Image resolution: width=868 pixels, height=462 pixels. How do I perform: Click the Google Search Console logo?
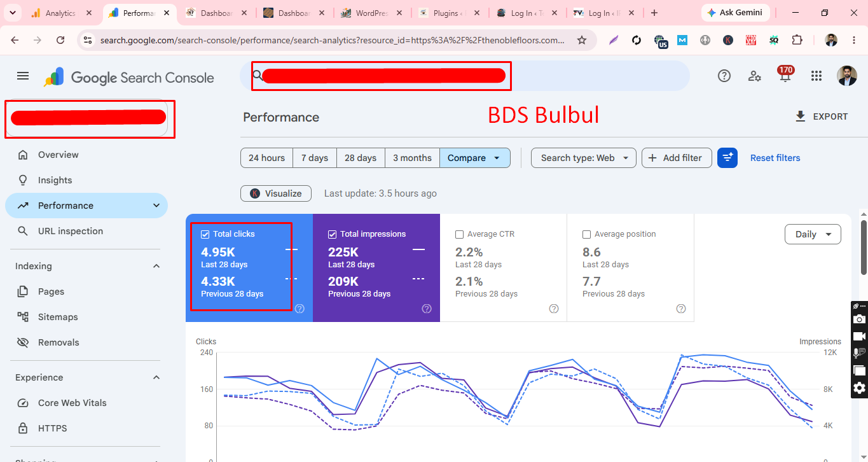tap(129, 78)
